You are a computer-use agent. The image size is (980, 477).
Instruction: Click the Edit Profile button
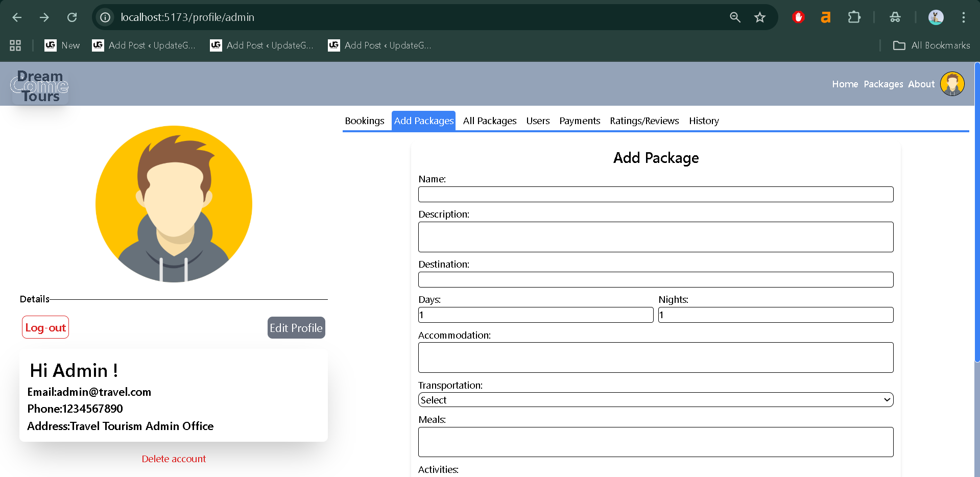coord(296,328)
